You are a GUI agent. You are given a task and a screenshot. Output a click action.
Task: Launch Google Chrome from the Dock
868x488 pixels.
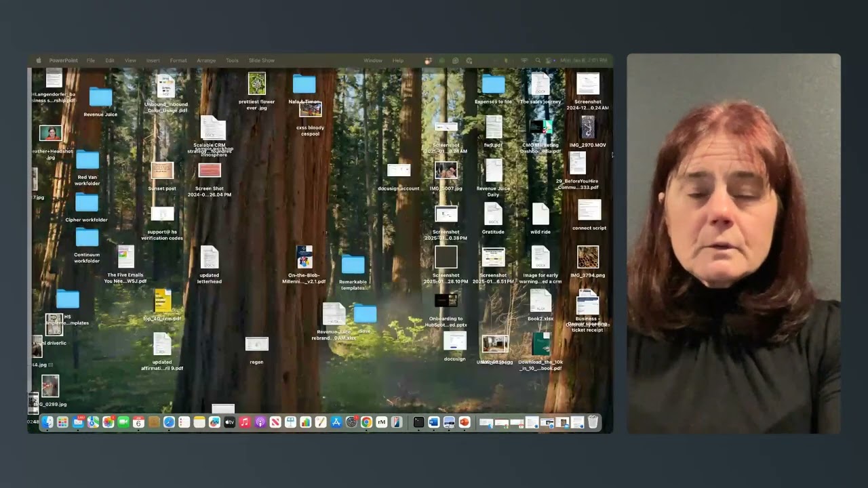366,422
